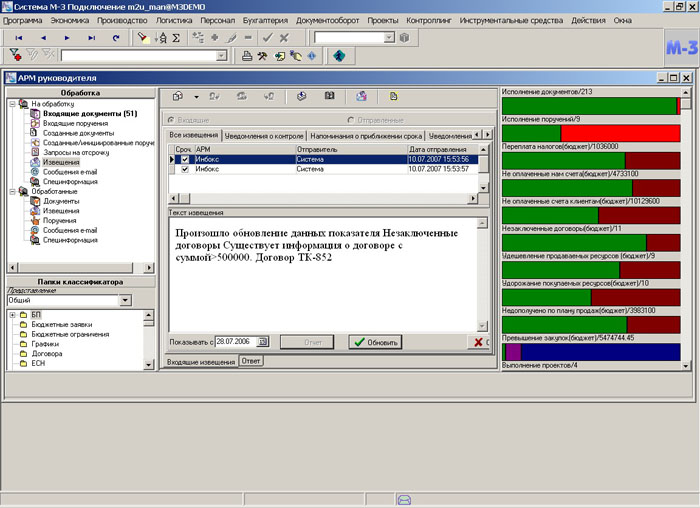Click the teal running-man icon
Viewport: 700px width, 508px height.
pos(339,56)
